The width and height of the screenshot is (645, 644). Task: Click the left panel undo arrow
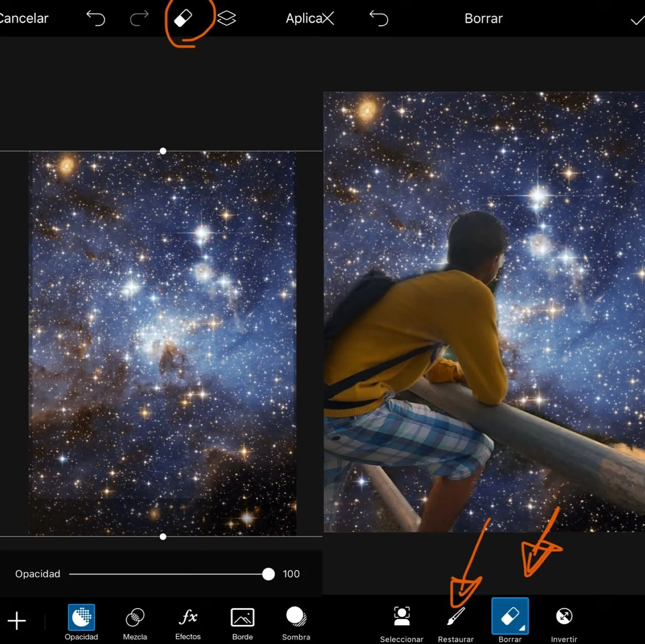tap(96, 19)
